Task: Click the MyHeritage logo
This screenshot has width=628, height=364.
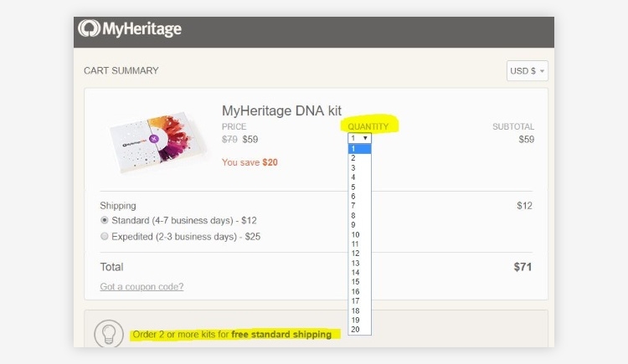Action: [130, 28]
